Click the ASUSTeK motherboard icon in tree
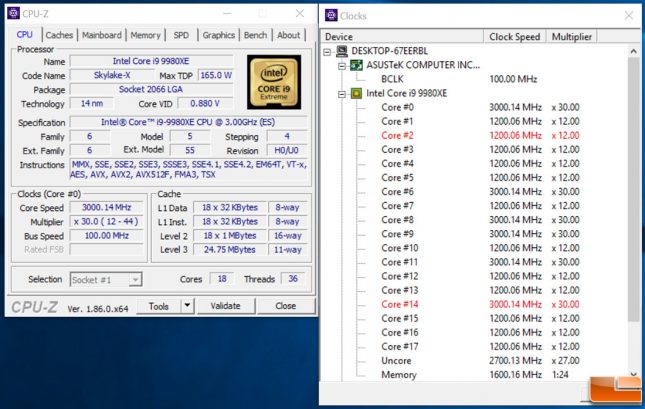This screenshot has width=645, height=409. tap(356, 65)
